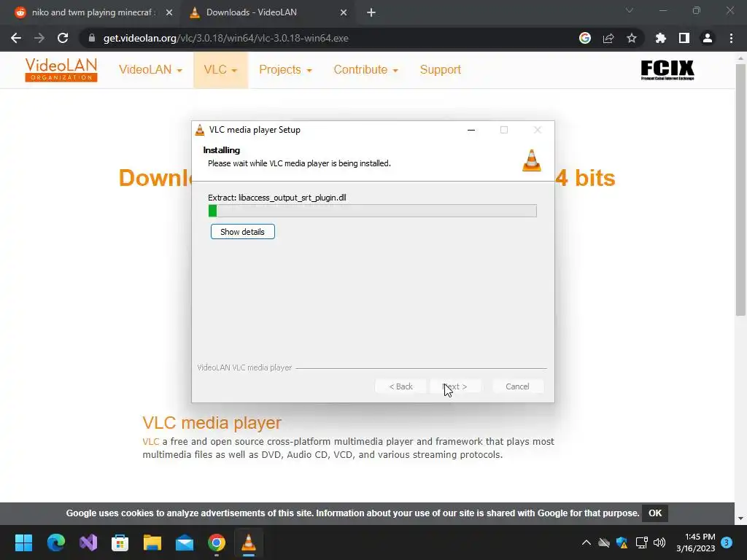
Task: Open a new Chrome tab
Action: [x=371, y=13]
